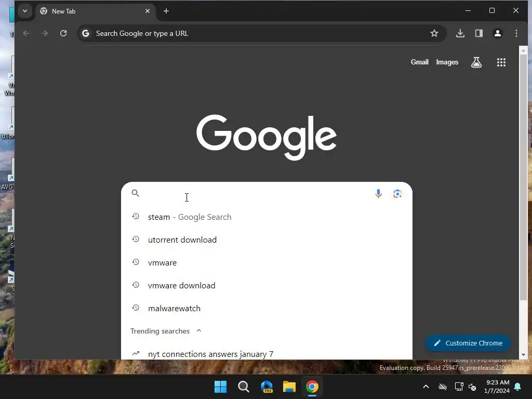Viewport: 532px width, 399px height.
Task: Click trending arrow icon beside nyt connections
Action: tap(136, 353)
